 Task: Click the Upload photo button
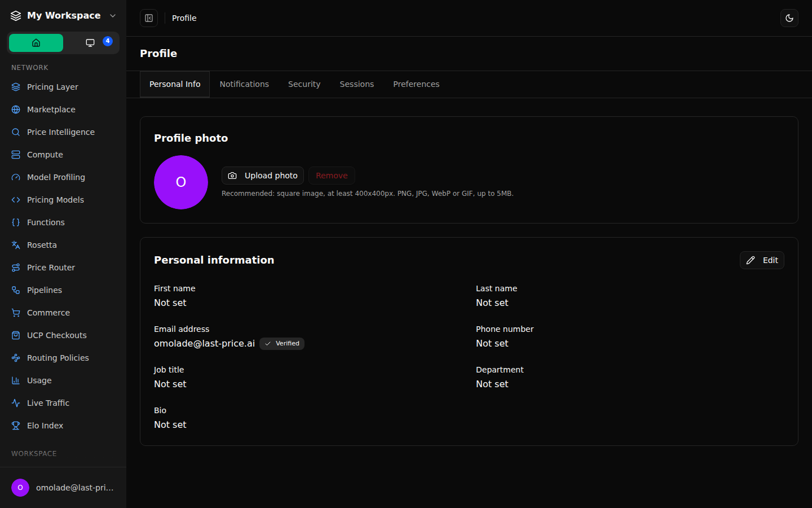point(263,176)
